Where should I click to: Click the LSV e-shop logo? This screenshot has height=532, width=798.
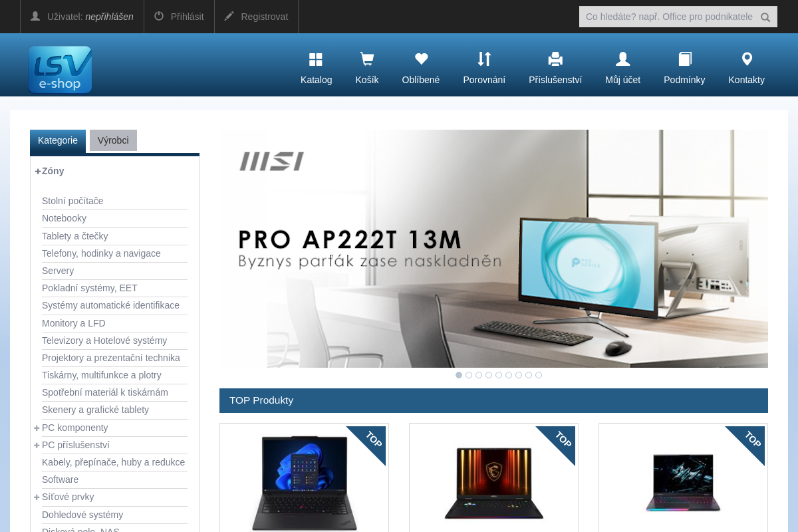pos(60,69)
